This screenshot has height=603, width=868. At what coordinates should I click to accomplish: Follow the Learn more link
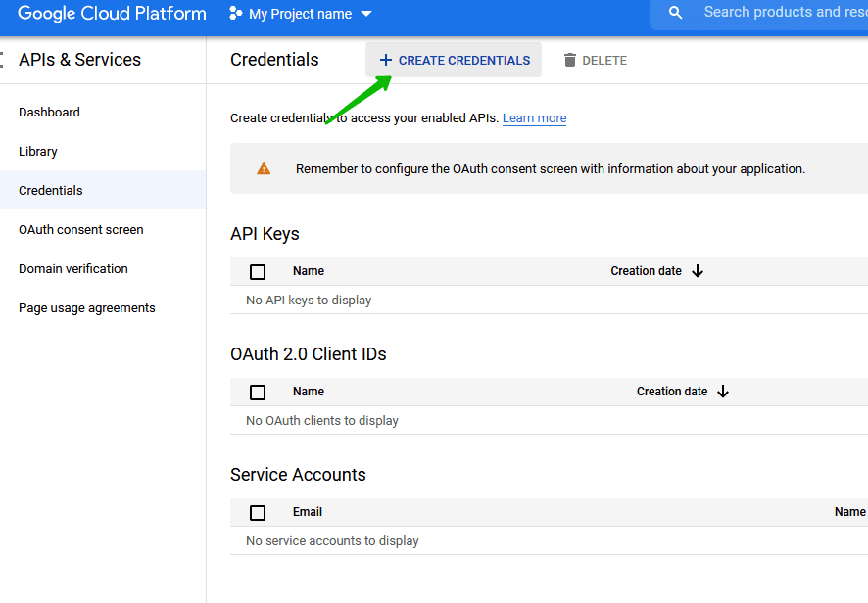click(x=534, y=118)
